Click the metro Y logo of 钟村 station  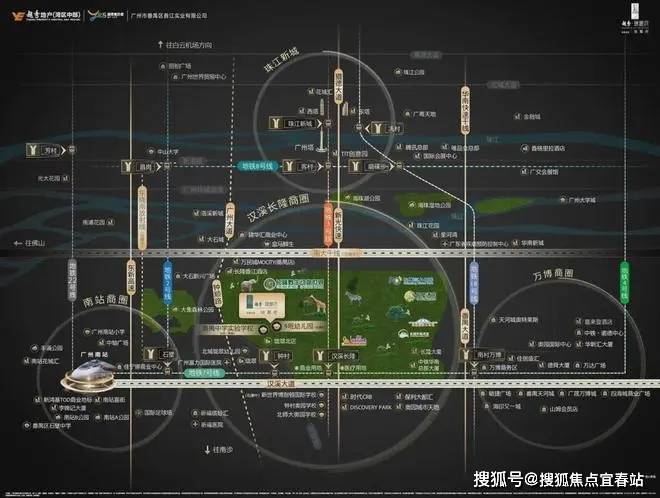pyautogui.click(x=266, y=356)
